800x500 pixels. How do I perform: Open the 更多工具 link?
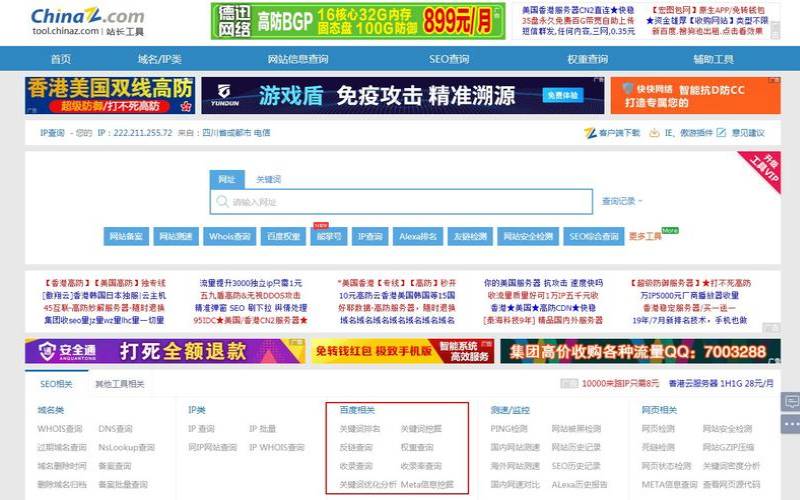pos(645,236)
